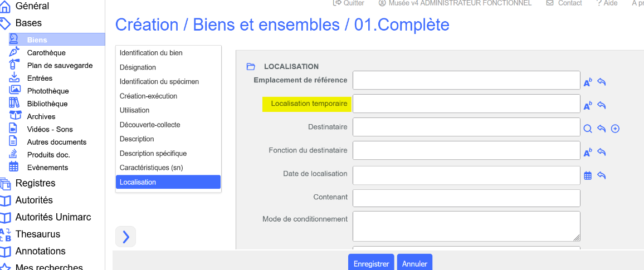
Task: Expand the Thesaurus sidebar section
Action: (x=37, y=234)
